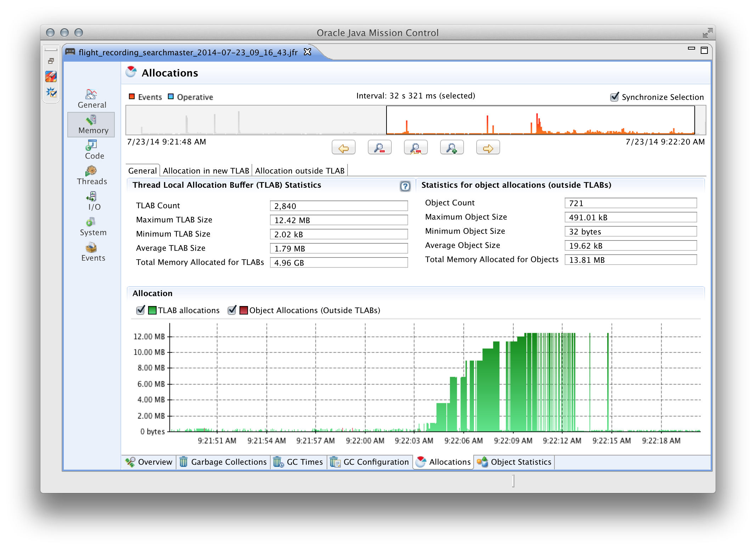Viewport: 756px width, 549px height.
Task: Click the selected range in time slider
Action: pos(540,120)
